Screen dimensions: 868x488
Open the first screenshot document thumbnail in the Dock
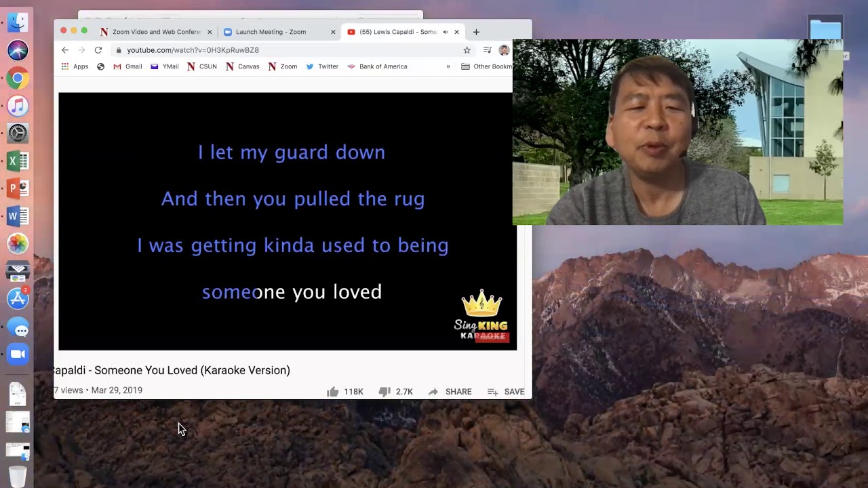(x=18, y=422)
